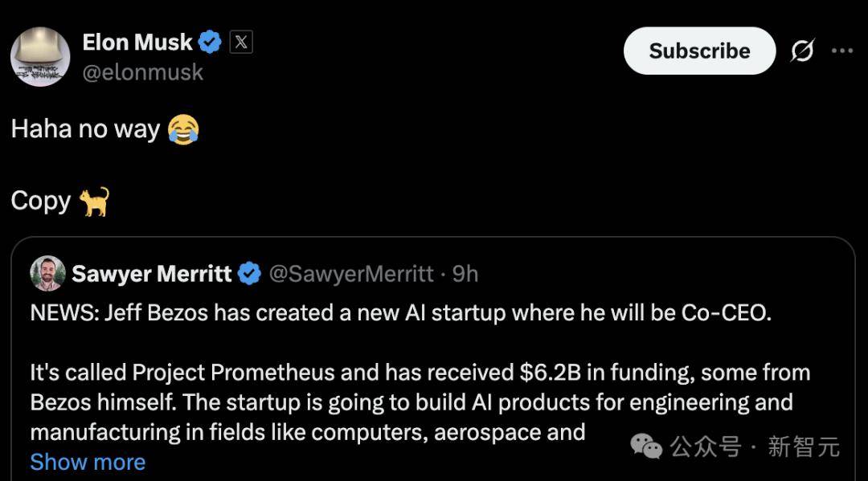Click Elon Musk's blue verified badge
Image resolution: width=868 pixels, height=481 pixels.
[x=211, y=42]
